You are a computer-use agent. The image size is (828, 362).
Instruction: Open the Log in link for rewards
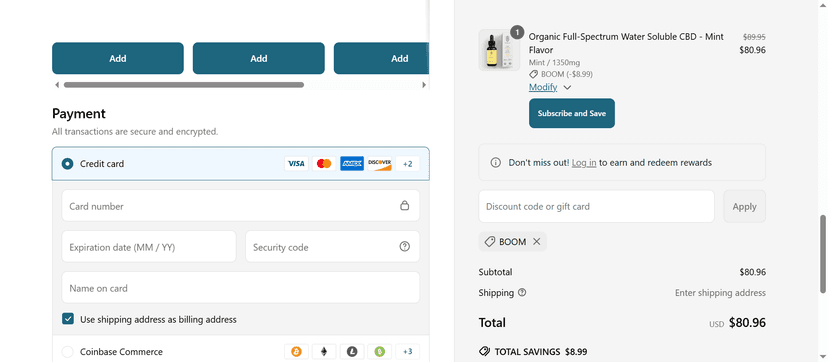point(584,163)
